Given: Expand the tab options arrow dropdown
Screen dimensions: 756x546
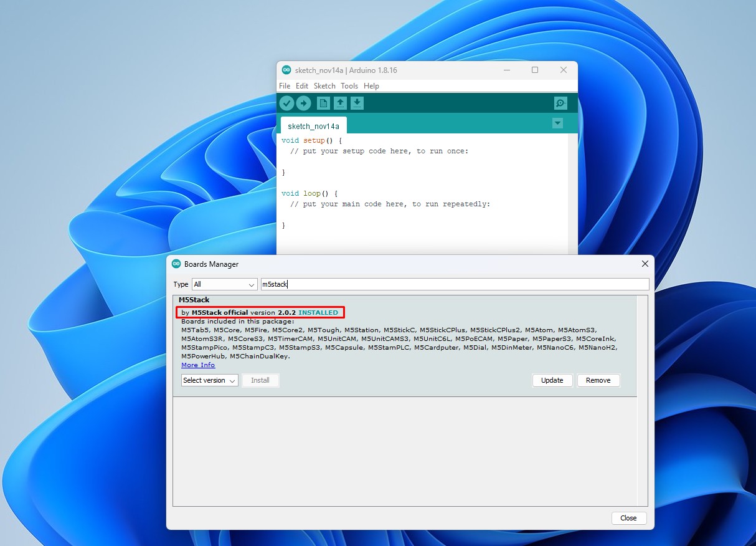Looking at the screenshot, I should 557,123.
